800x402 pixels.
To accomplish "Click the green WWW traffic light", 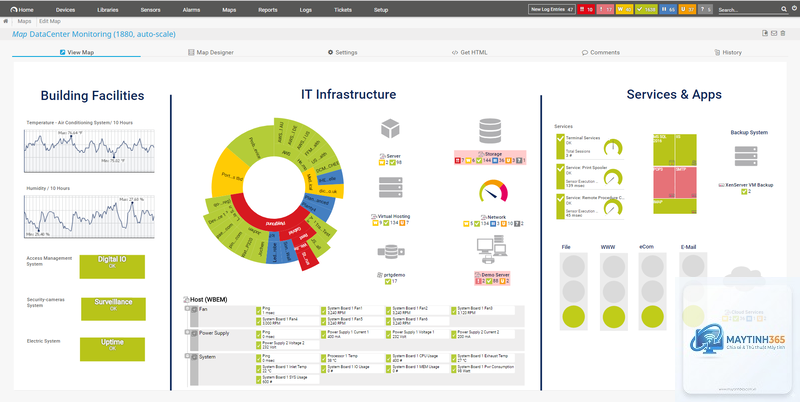I will coord(614,317).
